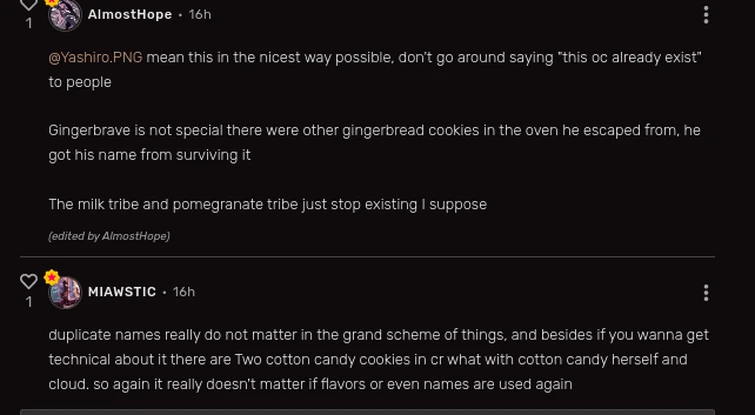The image size is (755, 415).
Task: Click MIAWSTIC's comment about duplicate names
Action: (x=378, y=359)
